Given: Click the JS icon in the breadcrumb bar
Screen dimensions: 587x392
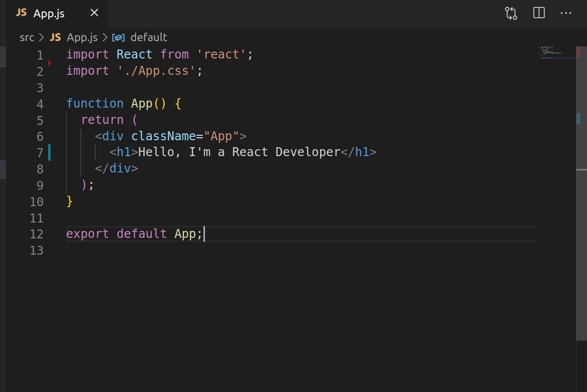Looking at the screenshot, I should pos(55,37).
